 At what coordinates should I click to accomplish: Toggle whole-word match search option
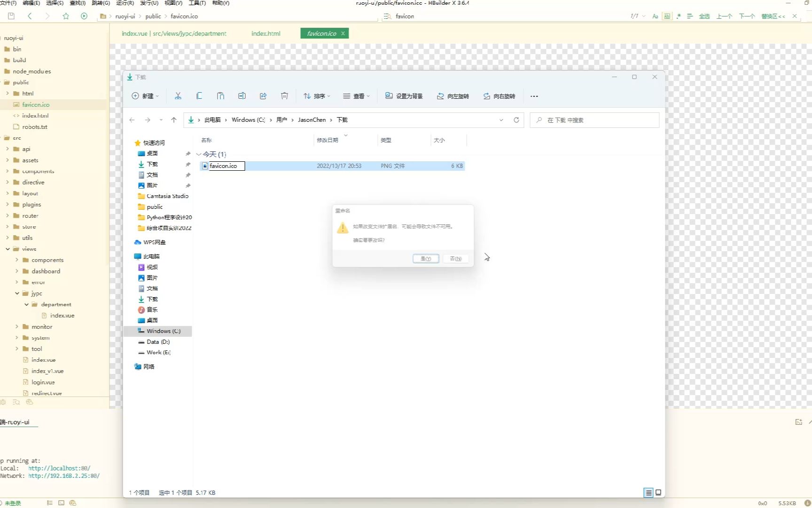(667, 16)
